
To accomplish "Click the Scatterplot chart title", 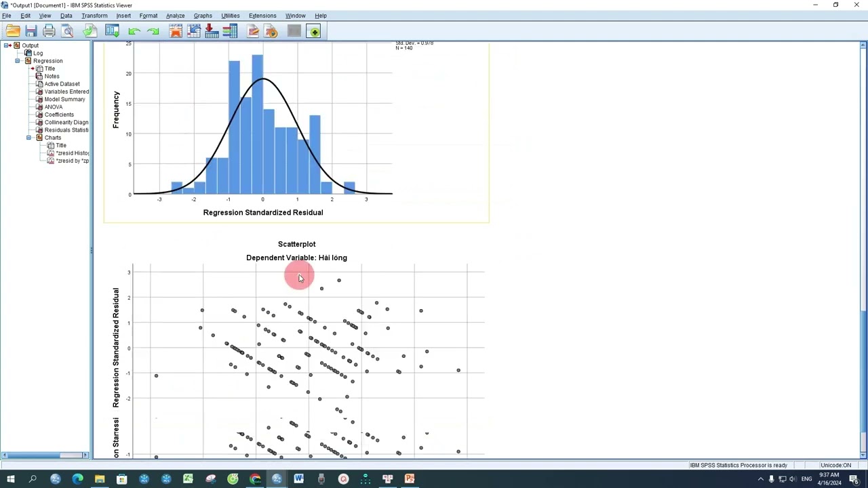I will point(296,244).
